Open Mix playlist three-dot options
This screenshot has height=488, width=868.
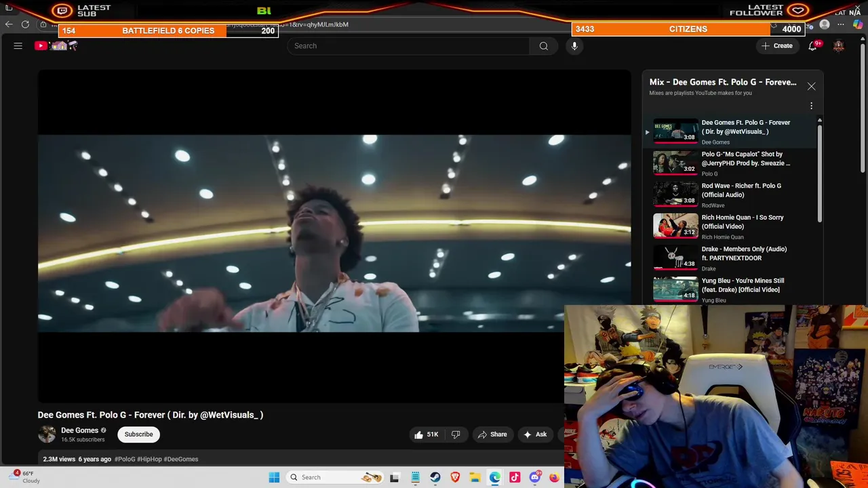click(811, 106)
